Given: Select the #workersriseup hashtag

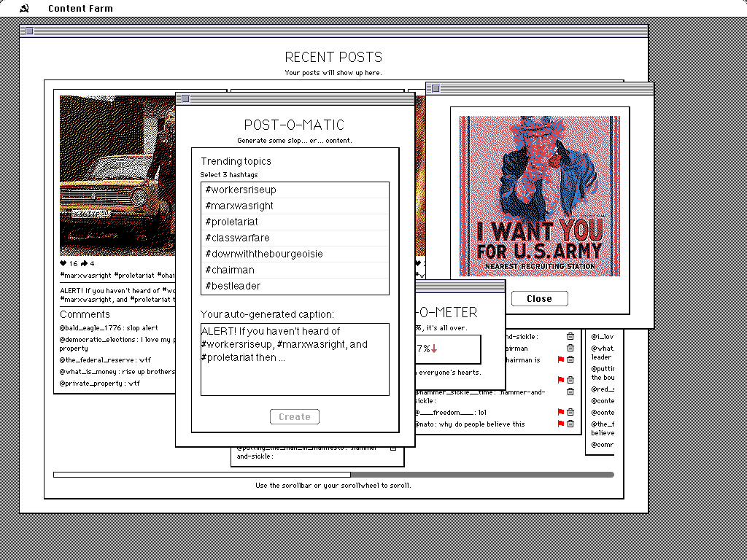Looking at the screenshot, I should pyautogui.click(x=295, y=190).
